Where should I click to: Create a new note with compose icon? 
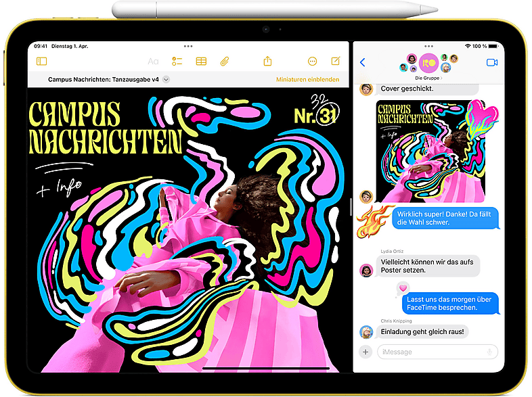pos(336,61)
